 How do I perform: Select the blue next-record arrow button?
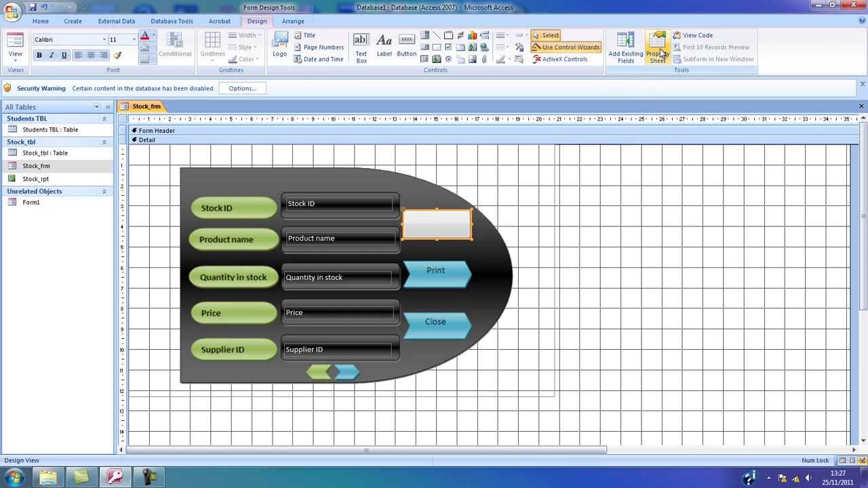pos(347,371)
